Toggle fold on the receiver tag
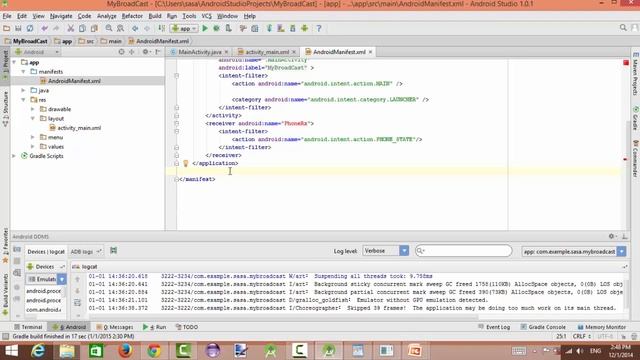 pyautogui.click(x=176, y=123)
